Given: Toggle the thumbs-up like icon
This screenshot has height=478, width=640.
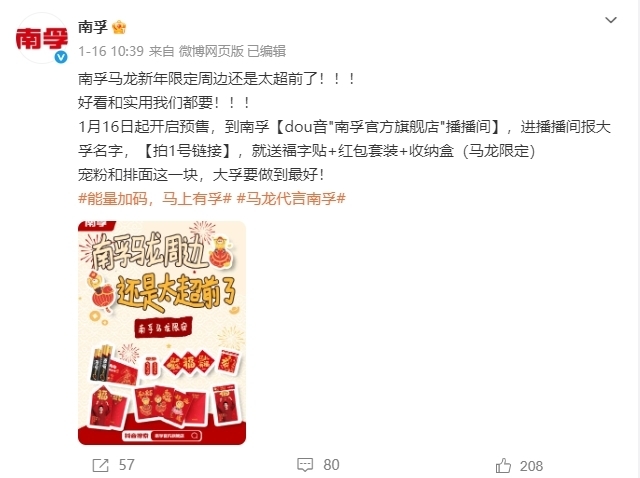Looking at the screenshot, I should pos(503,465).
